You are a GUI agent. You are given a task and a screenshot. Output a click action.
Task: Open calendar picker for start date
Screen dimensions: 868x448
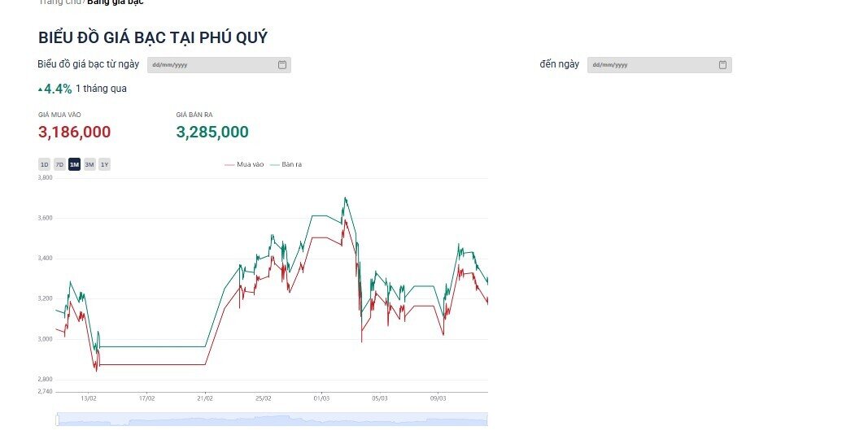click(x=282, y=65)
